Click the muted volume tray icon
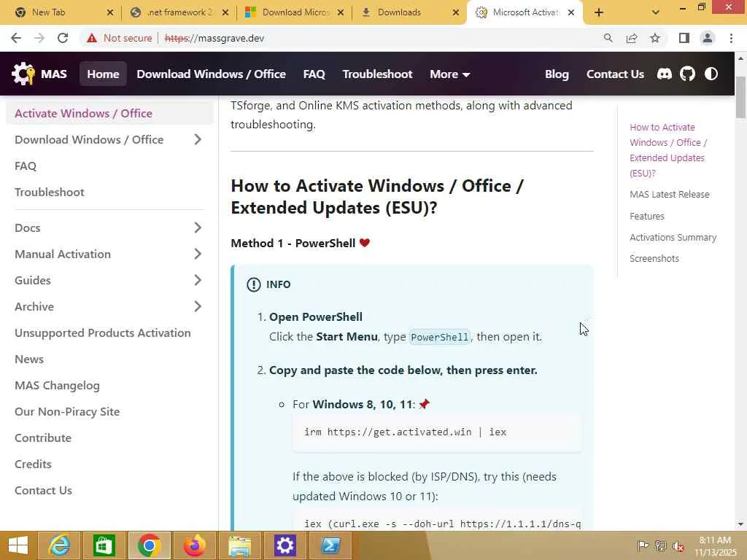 (x=678, y=545)
